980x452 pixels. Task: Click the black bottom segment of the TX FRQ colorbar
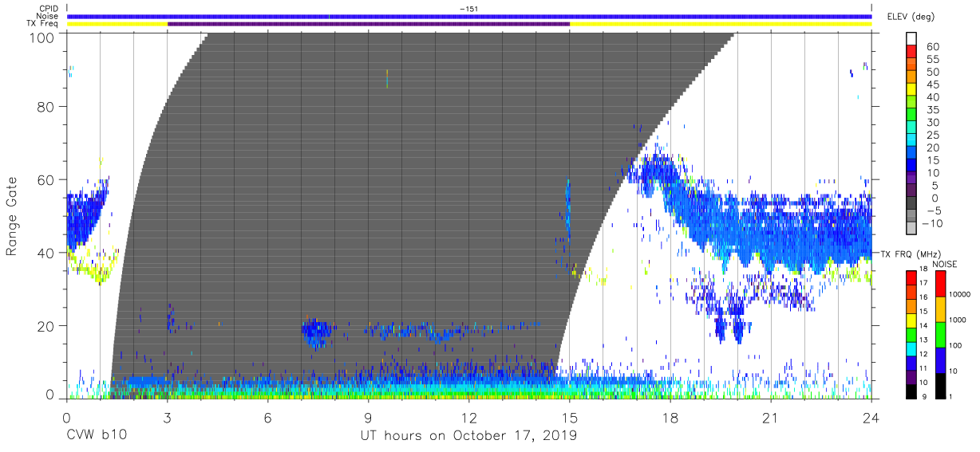pyautogui.click(x=911, y=391)
